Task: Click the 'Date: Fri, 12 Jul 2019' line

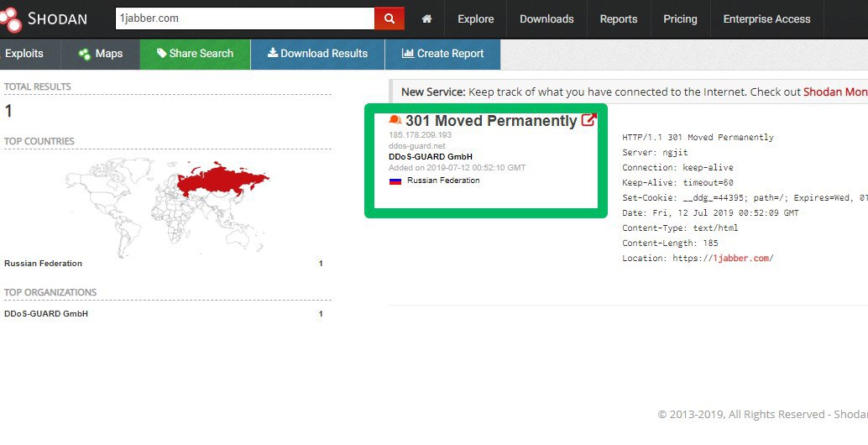Action: tap(710, 212)
